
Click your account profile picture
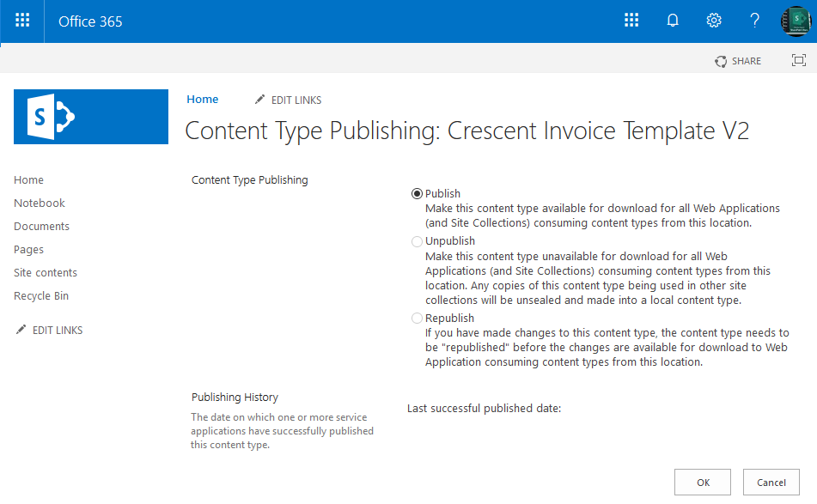pos(796,21)
